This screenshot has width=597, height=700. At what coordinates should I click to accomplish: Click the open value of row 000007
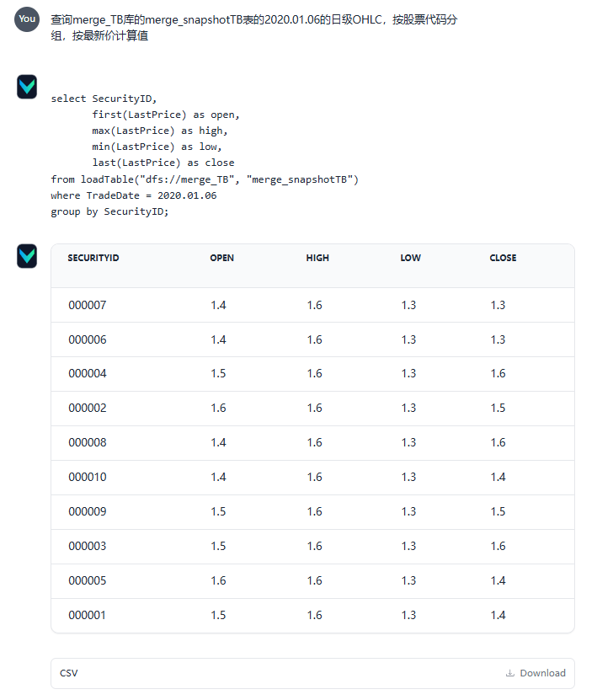(x=218, y=306)
